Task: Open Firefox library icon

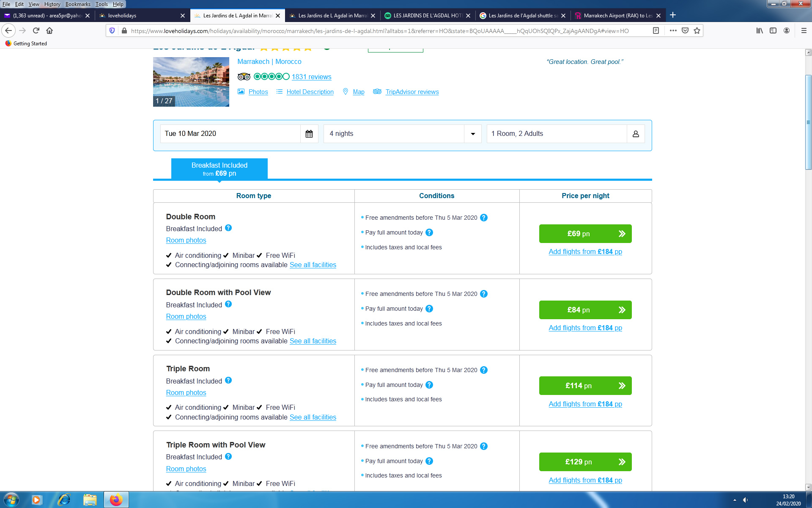Action: [x=760, y=30]
